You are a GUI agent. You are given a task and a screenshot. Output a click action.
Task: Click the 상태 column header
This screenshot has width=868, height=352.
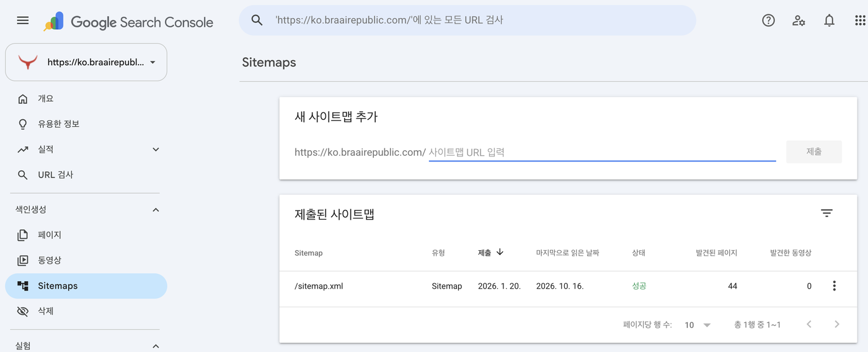(639, 253)
